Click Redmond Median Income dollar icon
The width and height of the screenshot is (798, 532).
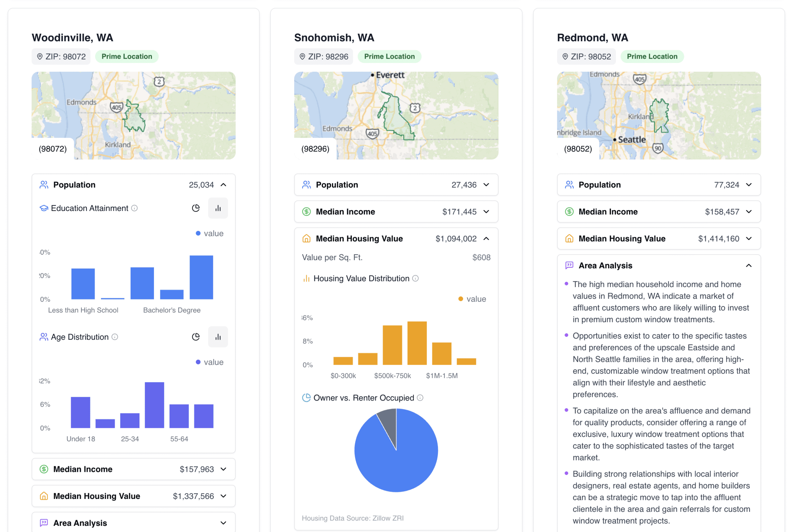pyautogui.click(x=569, y=212)
